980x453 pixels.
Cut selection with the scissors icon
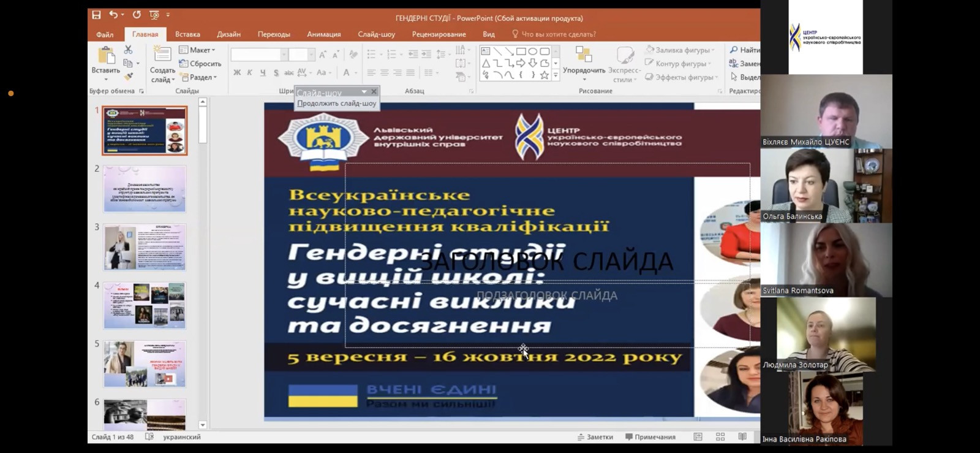pyautogui.click(x=128, y=50)
